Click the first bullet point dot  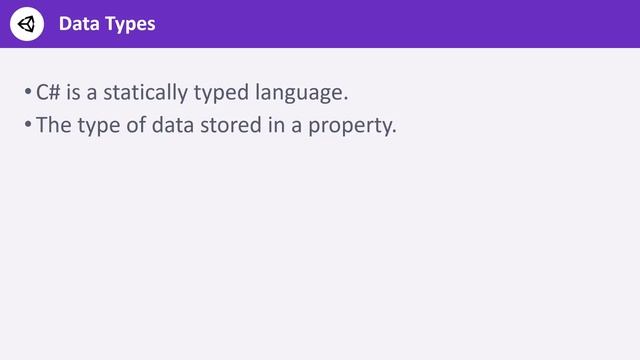pos(28,91)
